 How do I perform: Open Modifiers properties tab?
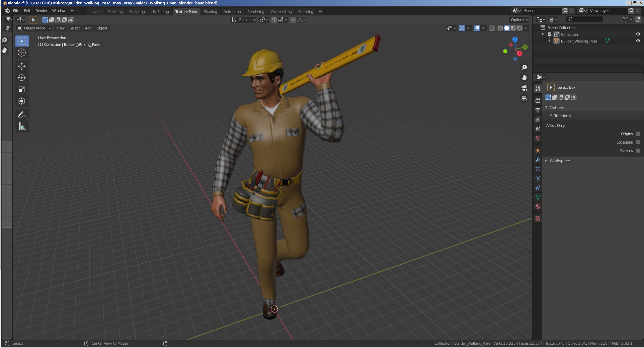(538, 160)
